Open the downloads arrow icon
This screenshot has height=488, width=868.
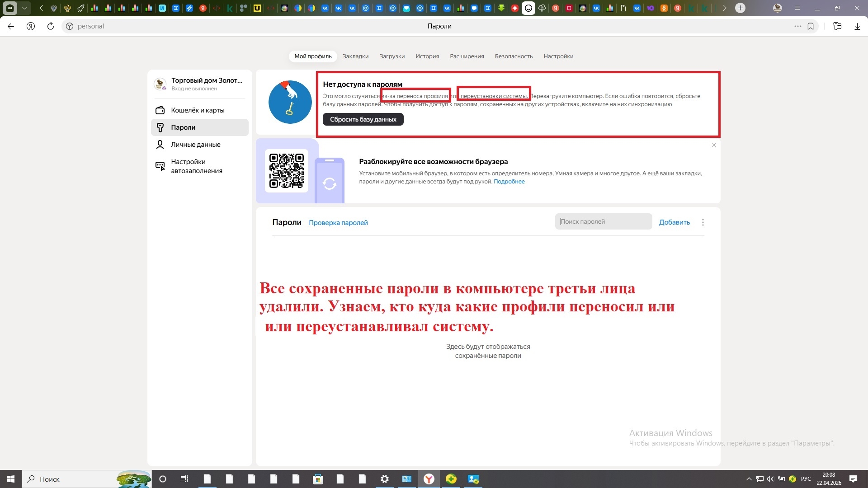click(x=857, y=26)
